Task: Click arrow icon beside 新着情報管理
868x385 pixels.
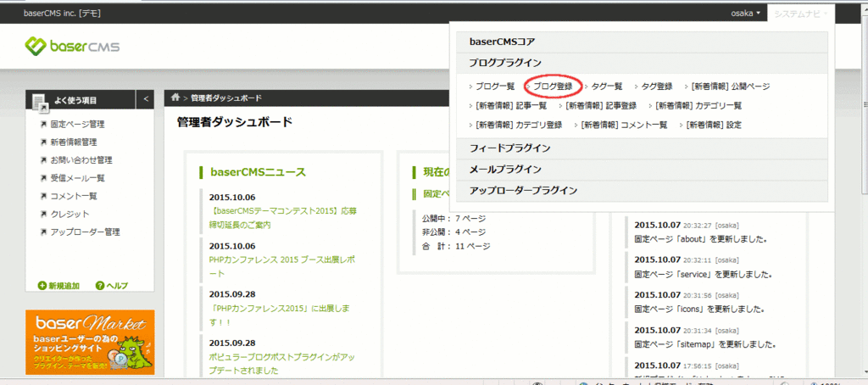Action: coord(44,142)
